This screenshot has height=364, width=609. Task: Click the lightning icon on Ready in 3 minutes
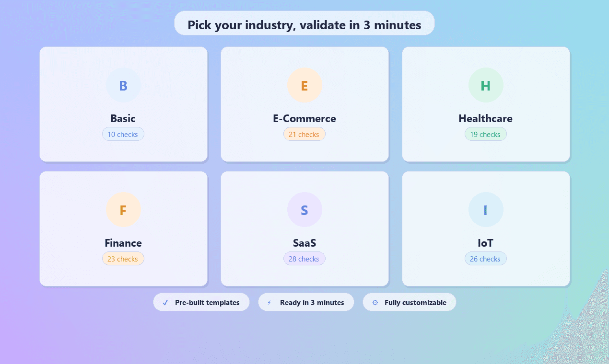[x=269, y=302]
